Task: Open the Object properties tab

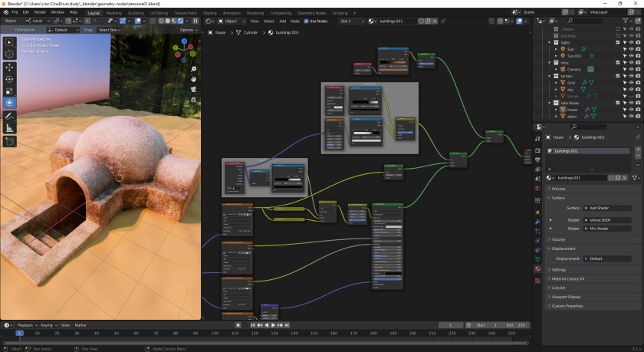Action: [537, 212]
